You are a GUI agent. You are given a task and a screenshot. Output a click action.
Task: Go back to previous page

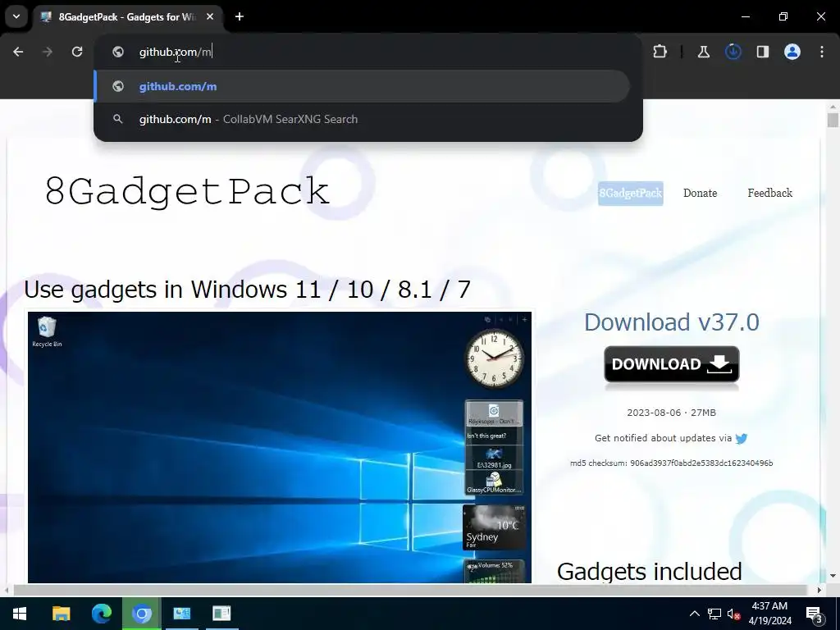[18, 52]
